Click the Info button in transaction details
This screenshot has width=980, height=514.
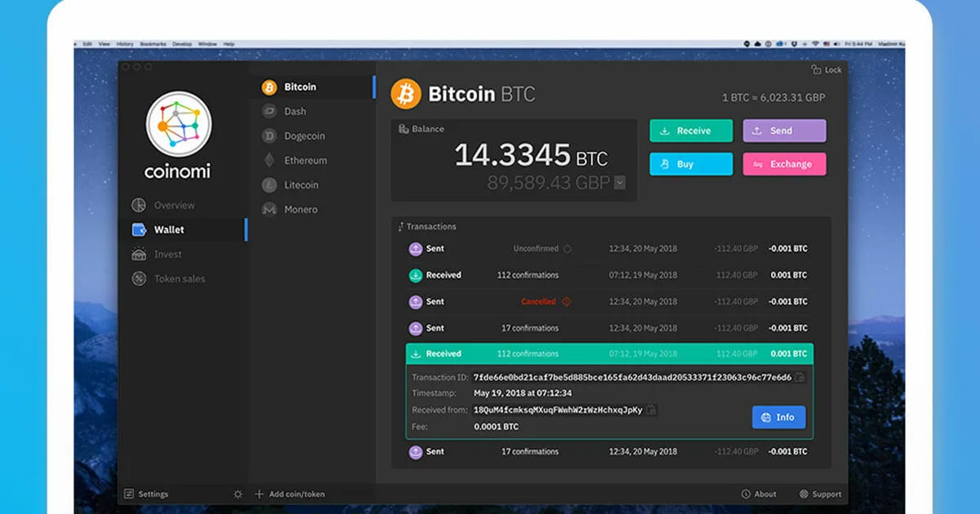(778, 417)
